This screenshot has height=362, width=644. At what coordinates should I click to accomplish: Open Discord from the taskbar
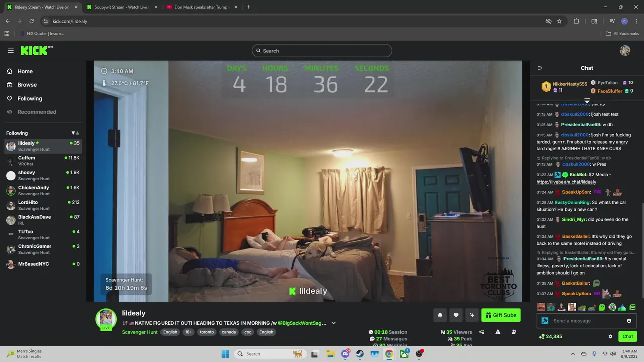(x=345, y=354)
